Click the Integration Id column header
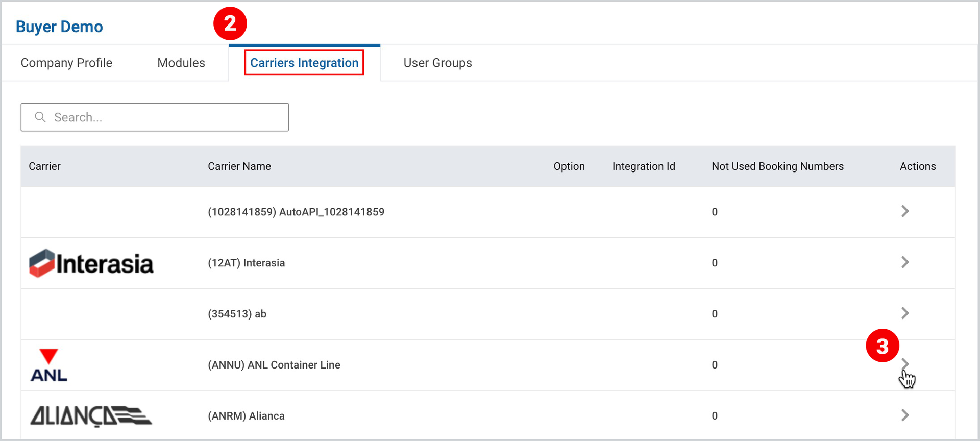Image resolution: width=980 pixels, height=441 pixels. coord(644,166)
